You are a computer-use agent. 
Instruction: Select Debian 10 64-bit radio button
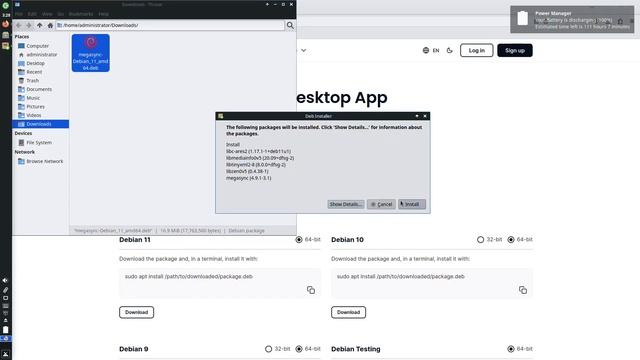coord(511,240)
